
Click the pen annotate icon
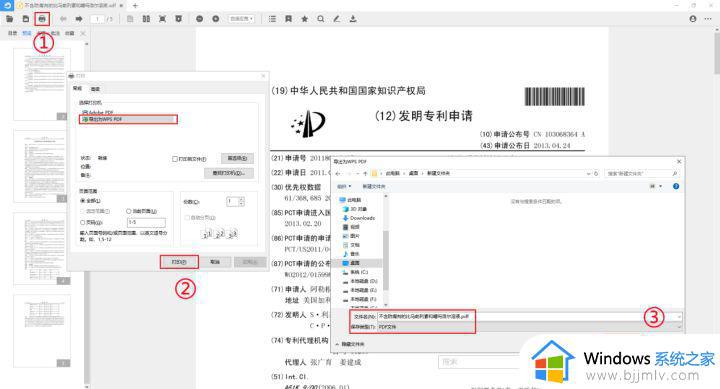(337, 19)
